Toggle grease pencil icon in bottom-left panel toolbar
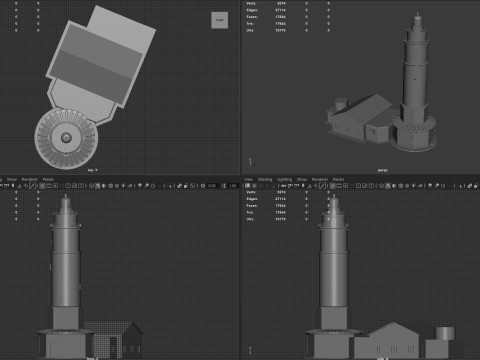This screenshot has width=480, height=360. tap(32, 186)
